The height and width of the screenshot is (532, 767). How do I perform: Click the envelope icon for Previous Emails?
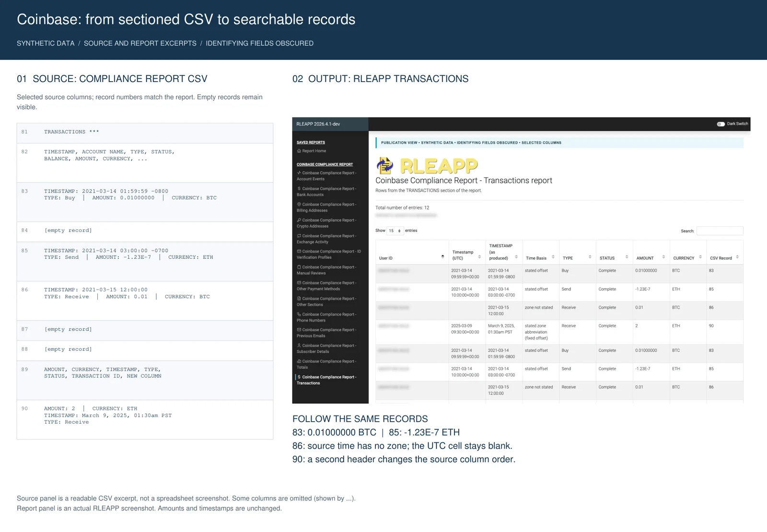pos(299,330)
